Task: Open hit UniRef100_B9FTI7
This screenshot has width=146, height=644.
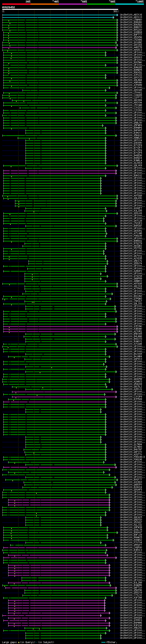Action: (131, 35)
